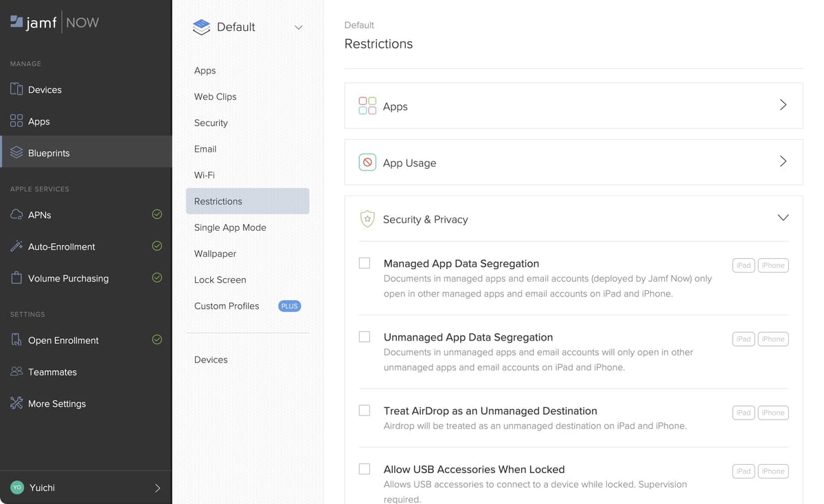Open the Auto-Enrollment page

click(x=86, y=246)
